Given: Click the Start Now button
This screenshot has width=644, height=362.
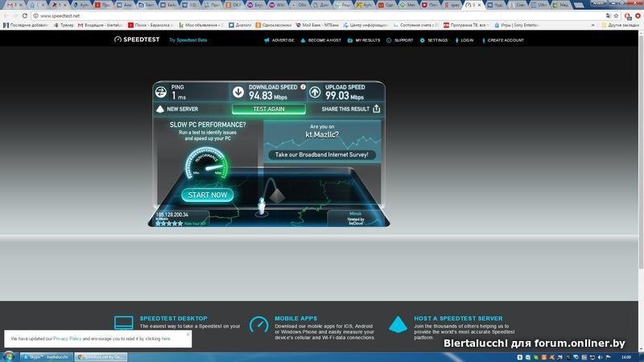Looking at the screenshot, I should pos(208,195).
